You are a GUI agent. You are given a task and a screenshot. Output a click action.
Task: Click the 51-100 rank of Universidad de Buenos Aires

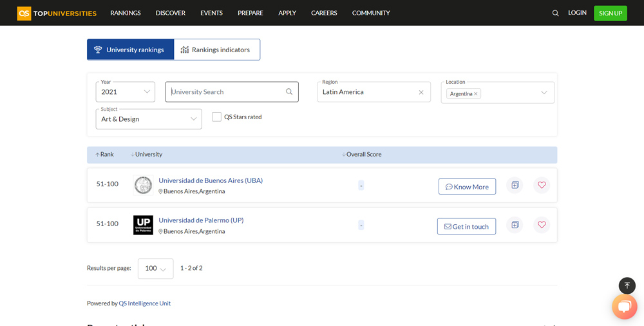coord(107,184)
